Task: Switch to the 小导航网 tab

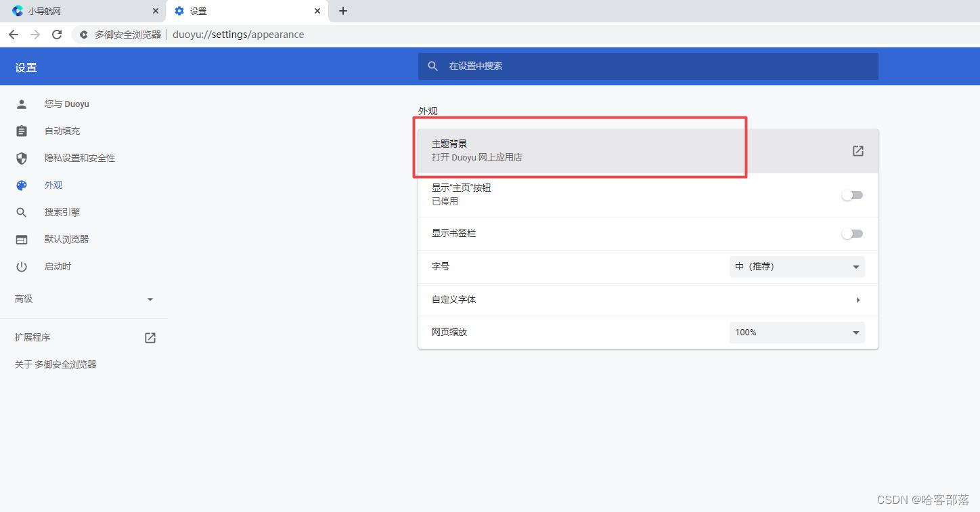Action: [x=84, y=11]
